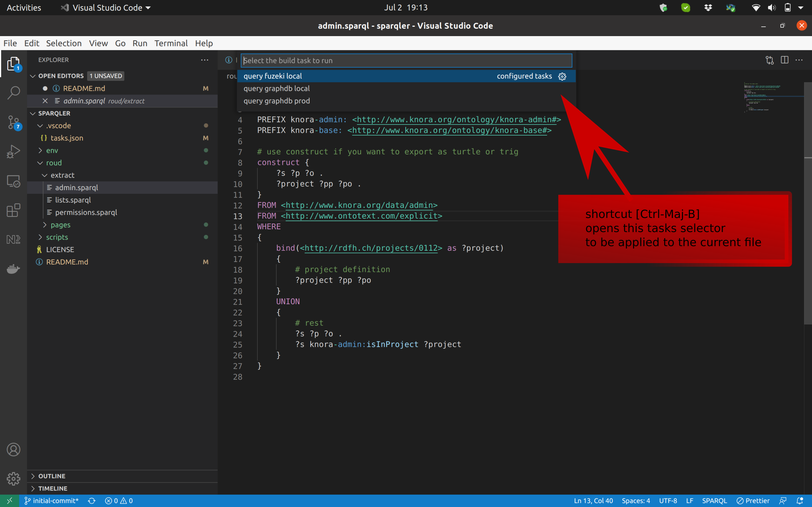Open the Docker view in sidebar
Image resolution: width=812 pixels, height=507 pixels.
click(x=14, y=269)
